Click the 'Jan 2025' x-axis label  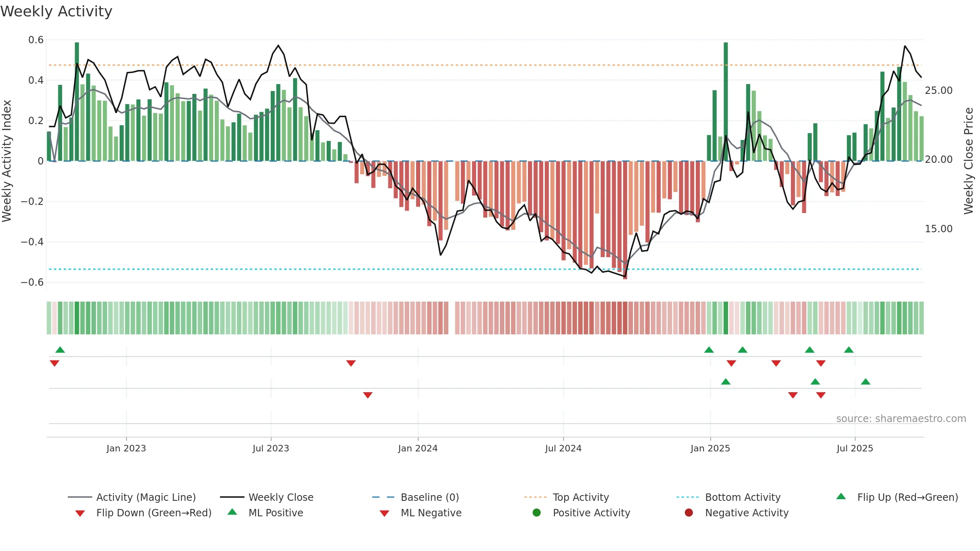710,448
